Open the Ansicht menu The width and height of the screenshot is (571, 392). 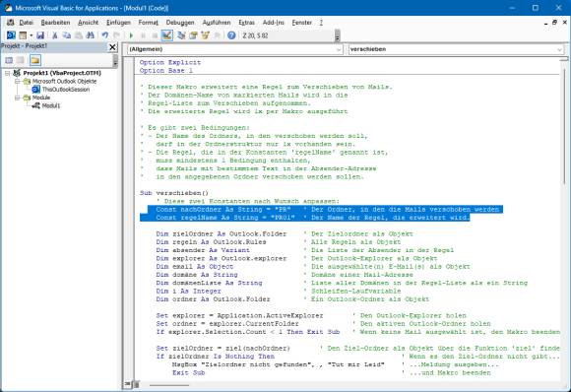tap(89, 23)
